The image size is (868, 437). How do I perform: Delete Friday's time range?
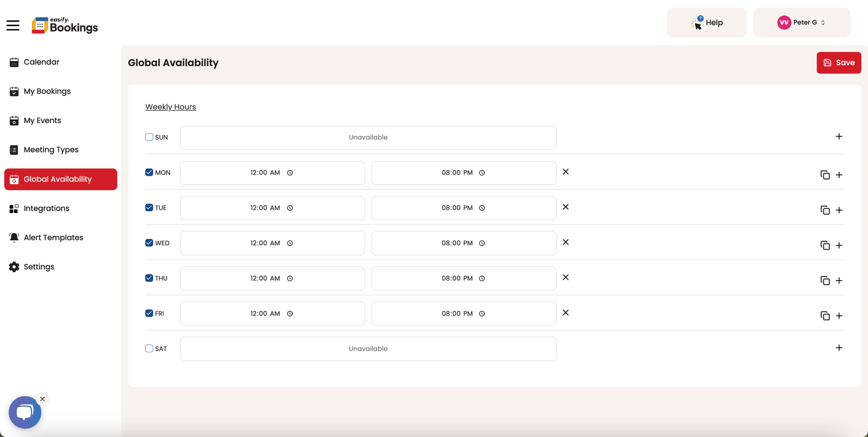coord(566,313)
